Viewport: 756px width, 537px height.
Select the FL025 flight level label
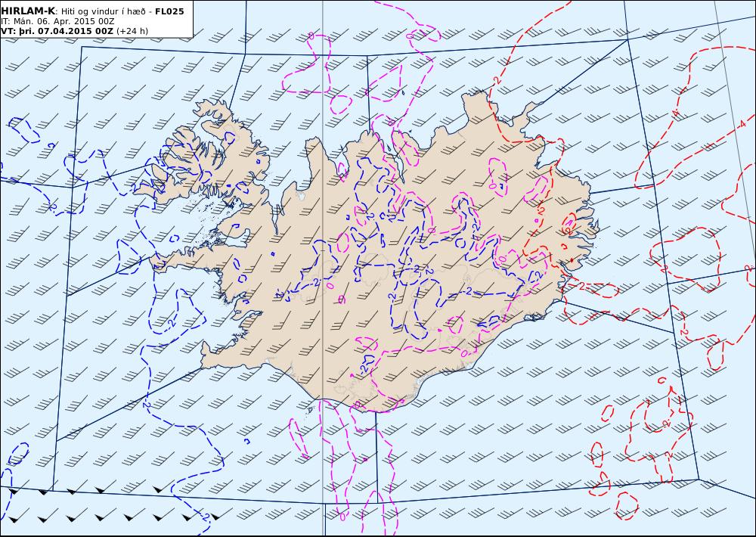(169, 11)
